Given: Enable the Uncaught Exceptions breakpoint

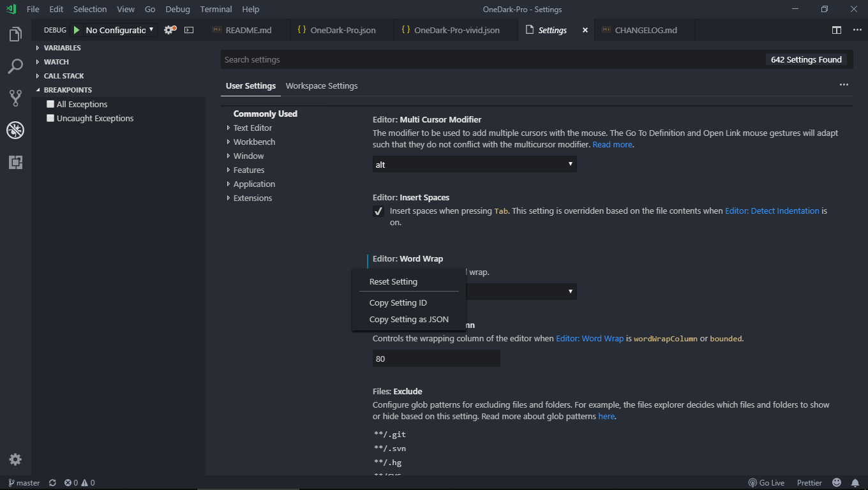Looking at the screenshot, I should tap(49, 118).
